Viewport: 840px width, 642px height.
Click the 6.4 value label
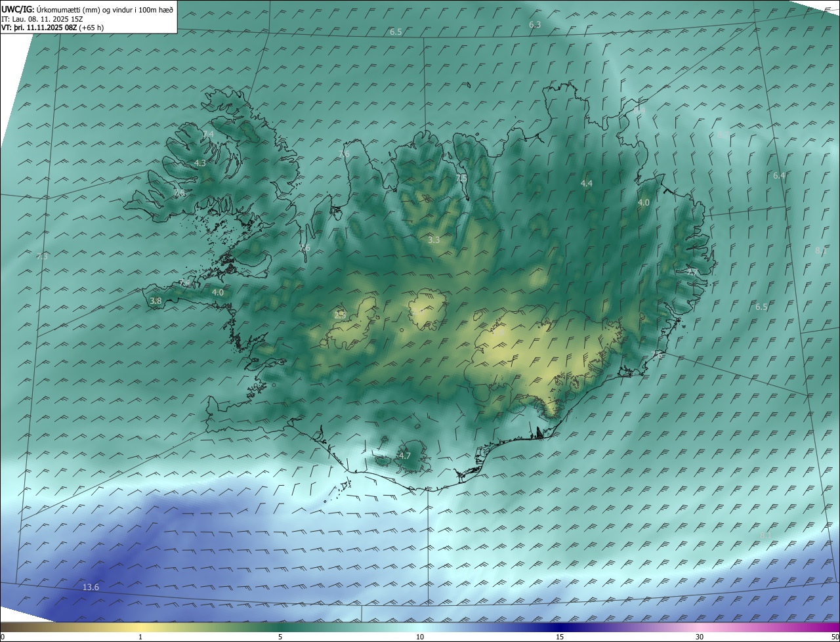point(779,175)
